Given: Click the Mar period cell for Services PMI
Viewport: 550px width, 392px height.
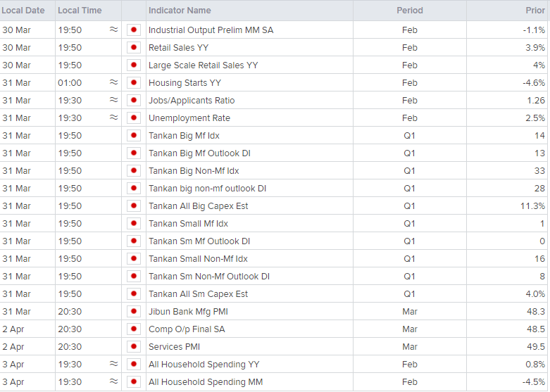Looking at the screenshot, I should tap(410, 347).
